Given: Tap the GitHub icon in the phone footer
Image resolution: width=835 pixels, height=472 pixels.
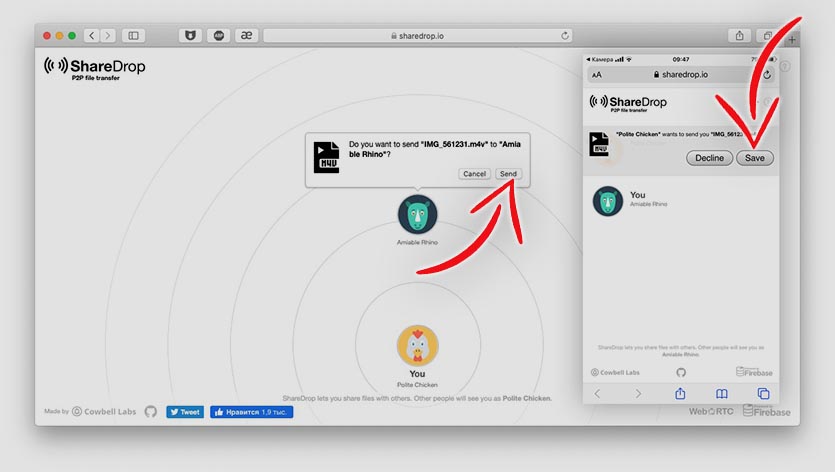Looking at the screenshot, I should pos(681,372).
